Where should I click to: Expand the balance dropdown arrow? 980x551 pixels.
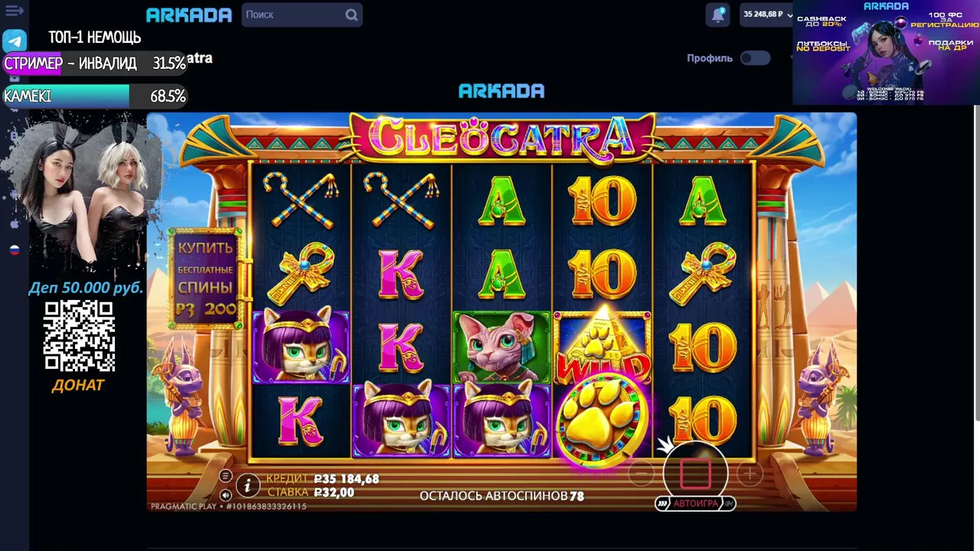coord(789,15)
